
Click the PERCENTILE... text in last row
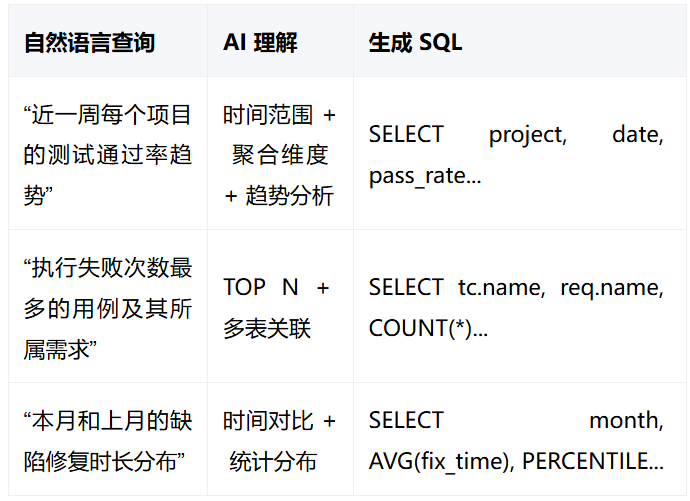(x=593, y=461)
